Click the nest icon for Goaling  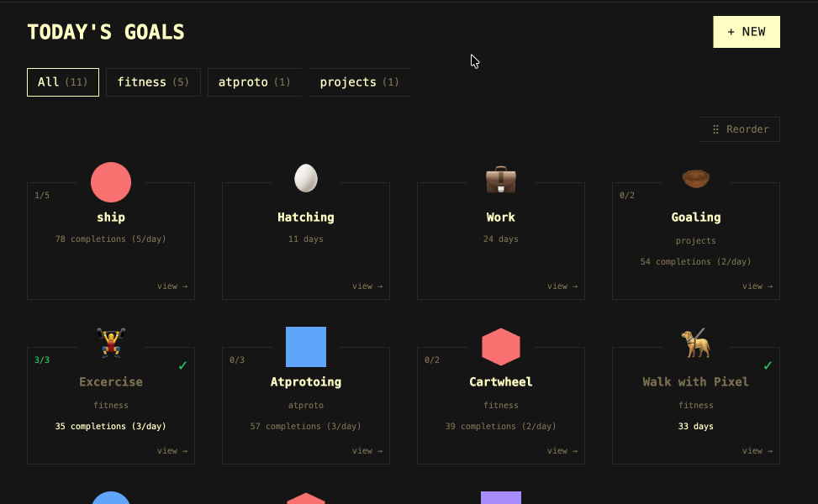tap(695, 178)
